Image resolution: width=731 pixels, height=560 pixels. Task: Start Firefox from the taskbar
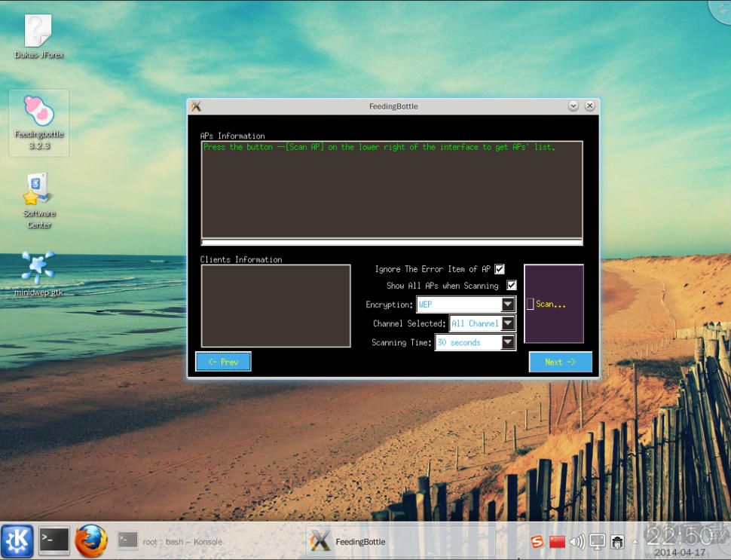[92, 540]
